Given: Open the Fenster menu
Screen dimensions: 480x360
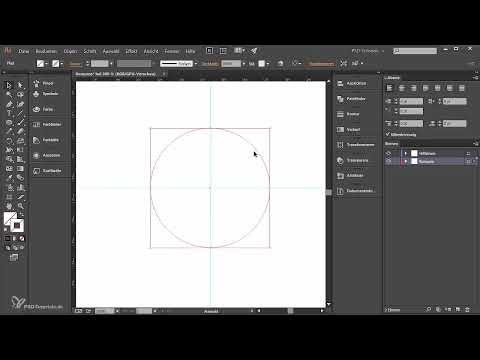Looking at the screenshot, I should (172, 51).
